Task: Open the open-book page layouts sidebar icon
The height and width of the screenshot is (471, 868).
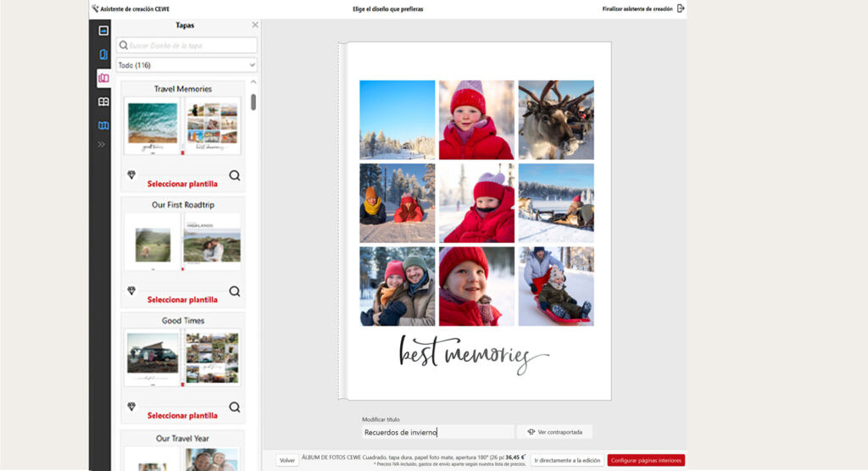Action: [103, 102]
